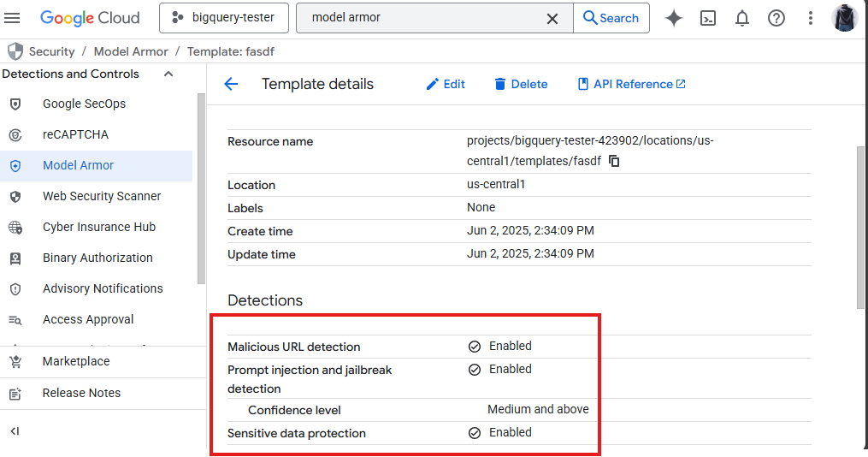
Task: Open Access Approval in sidebar
Action: coord(97,319)
